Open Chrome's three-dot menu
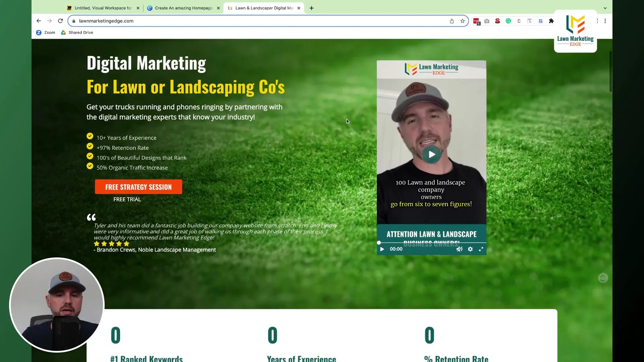The image size is (644, 362). click(x=605, y=21)
